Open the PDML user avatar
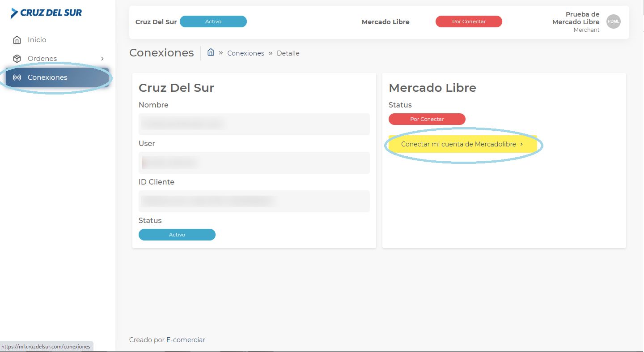This screenshot has width=644, height=352. 613,21
